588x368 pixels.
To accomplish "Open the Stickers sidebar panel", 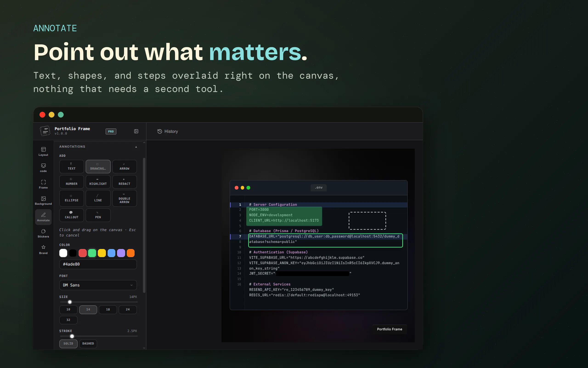I will pyautogui.click(x=43, y=233).
